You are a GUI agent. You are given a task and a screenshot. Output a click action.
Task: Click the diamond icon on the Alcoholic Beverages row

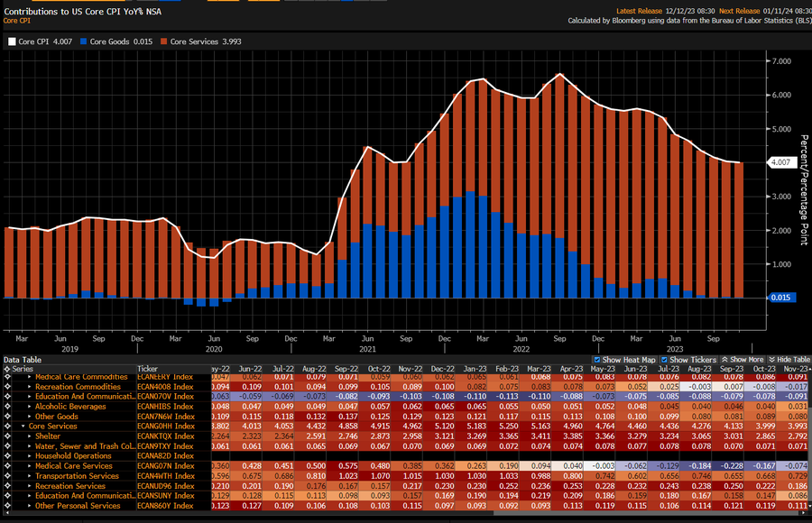[7, 407]
